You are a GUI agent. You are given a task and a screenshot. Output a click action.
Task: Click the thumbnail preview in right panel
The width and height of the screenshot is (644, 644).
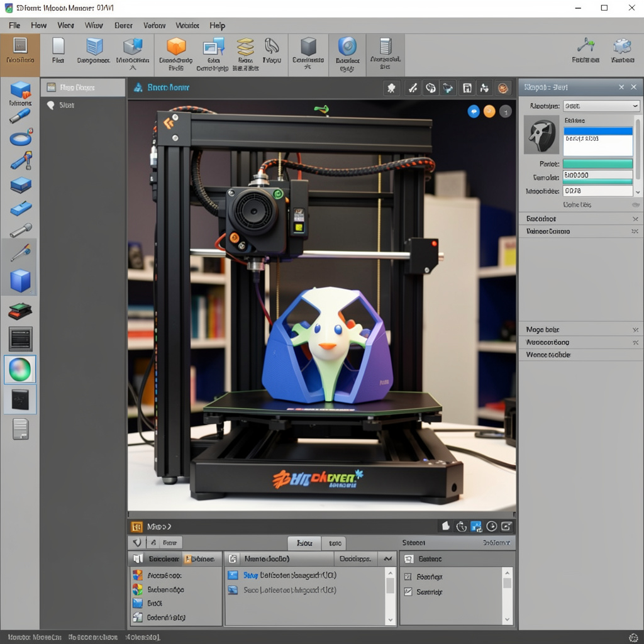click(541, 135)
